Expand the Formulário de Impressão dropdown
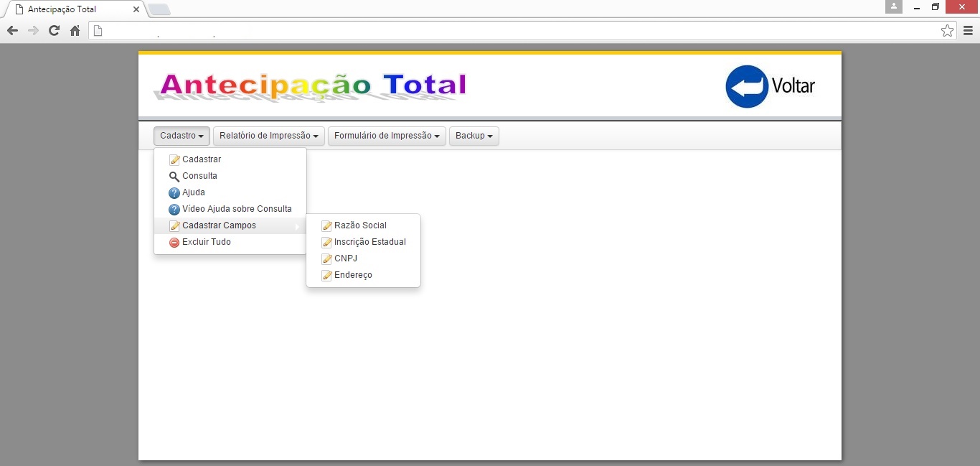This screenshot has height=466, width=980. [387, 136]
